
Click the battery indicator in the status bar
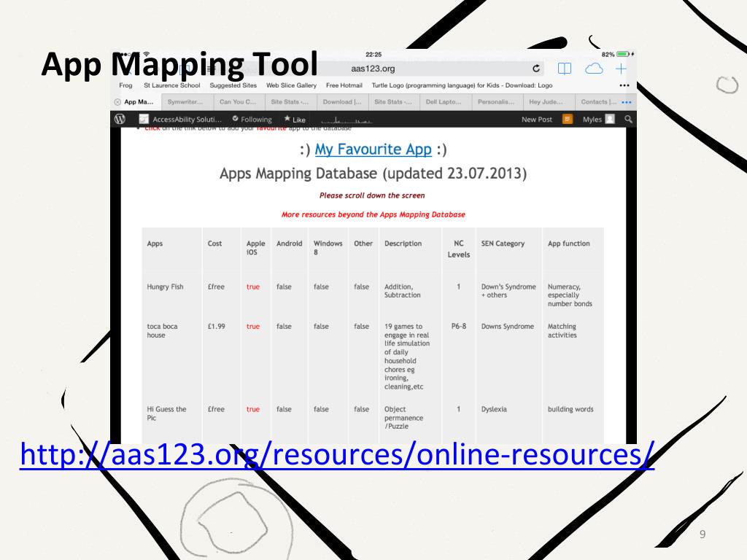[623, 54]
